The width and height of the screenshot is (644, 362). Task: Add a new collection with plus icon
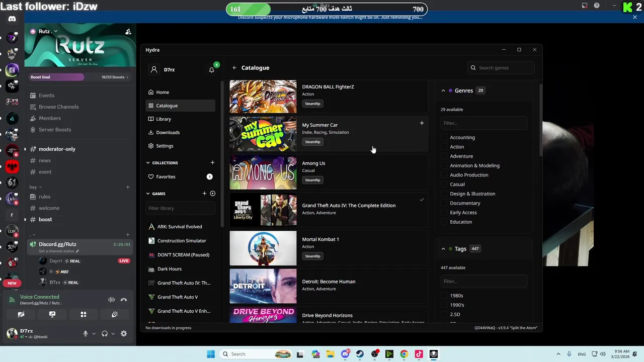[212, 163]
